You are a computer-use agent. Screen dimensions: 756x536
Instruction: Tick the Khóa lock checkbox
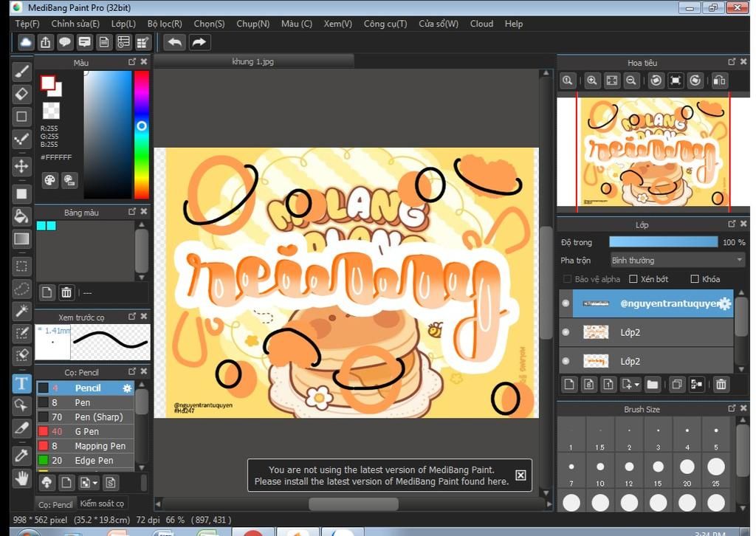click(x=695, y=279)
